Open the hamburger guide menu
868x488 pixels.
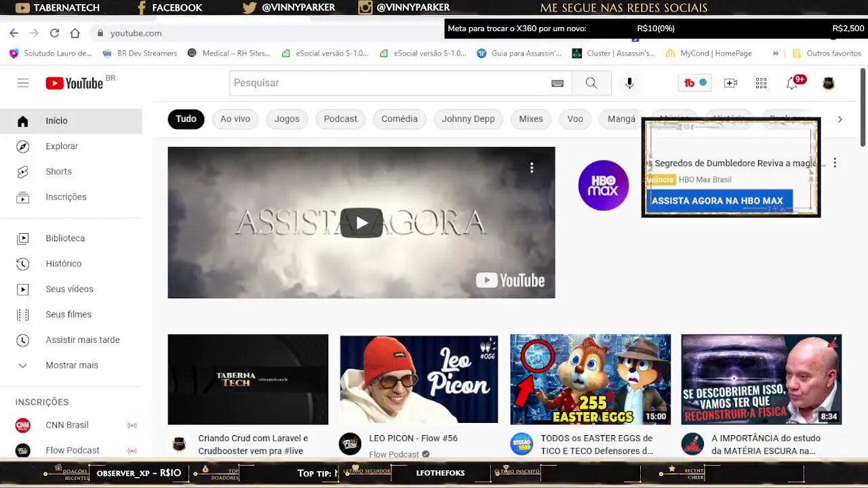point(23,83)
